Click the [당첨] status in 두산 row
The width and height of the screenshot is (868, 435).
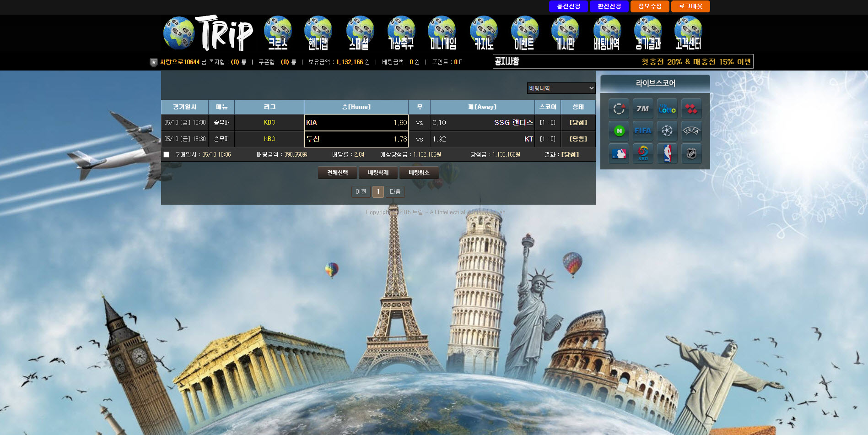[x=578, y=139]
